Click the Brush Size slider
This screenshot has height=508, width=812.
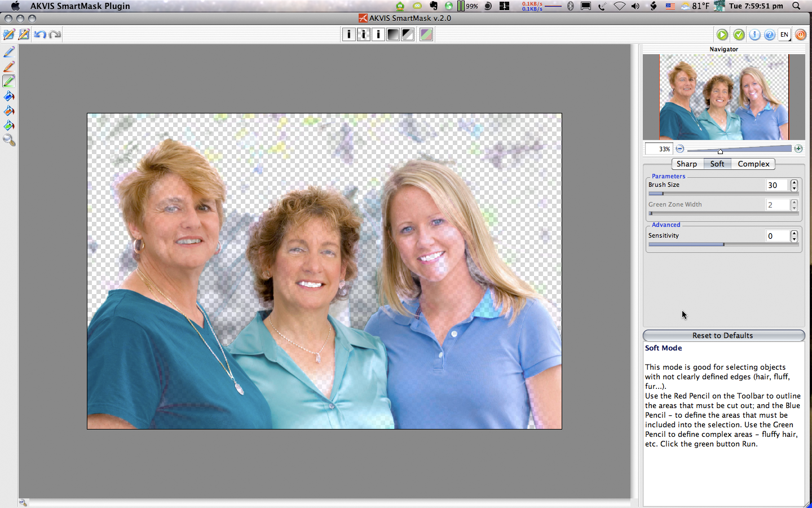723,194
